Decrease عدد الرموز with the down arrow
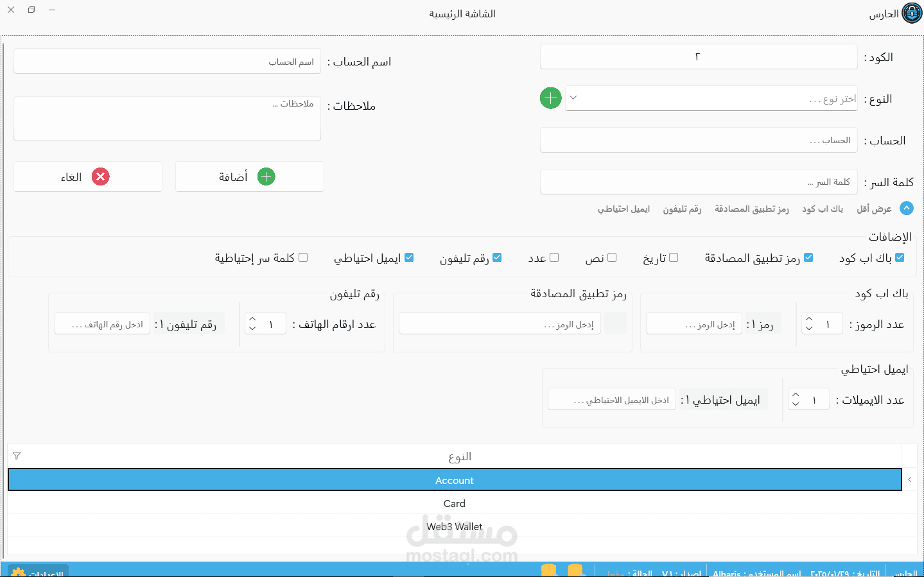 [809, 328]
